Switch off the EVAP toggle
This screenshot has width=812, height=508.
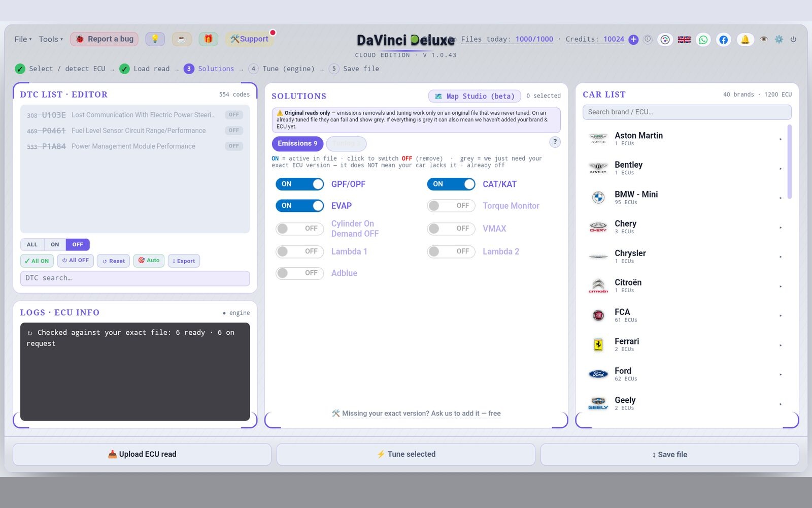300,206
